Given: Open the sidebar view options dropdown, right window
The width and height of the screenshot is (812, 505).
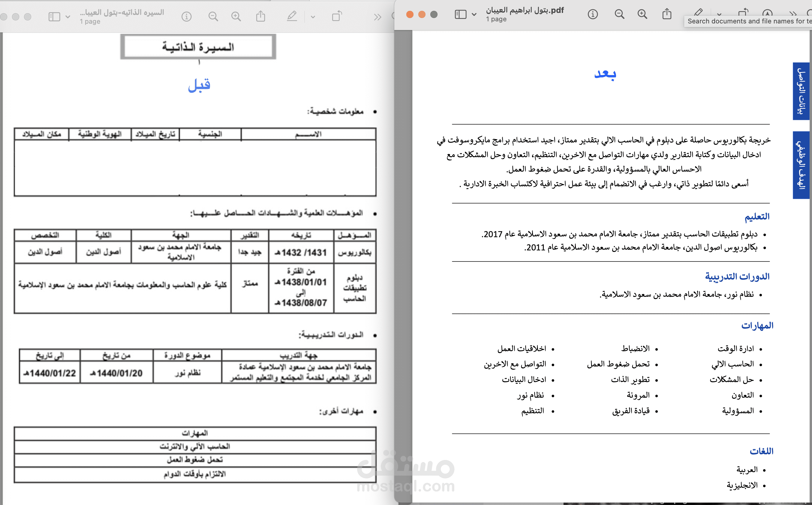Looking at the screenshot, I should pyautogui.click(x=474, y=14).
